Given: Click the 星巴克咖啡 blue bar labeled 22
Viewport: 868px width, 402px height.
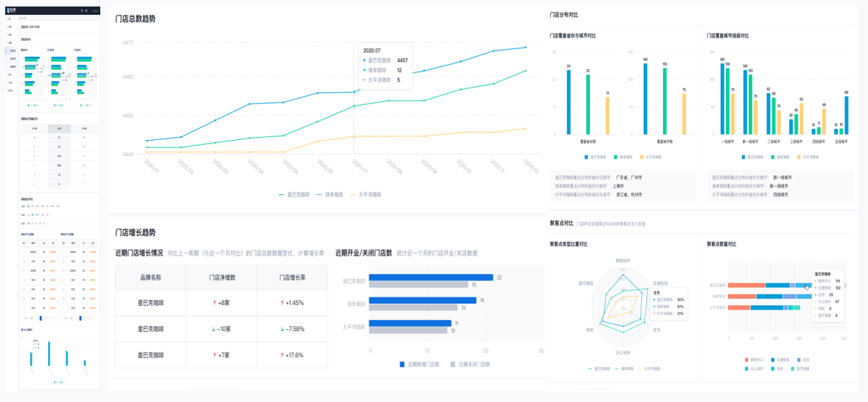Looking at the screenshot, I should coord(430,277).
